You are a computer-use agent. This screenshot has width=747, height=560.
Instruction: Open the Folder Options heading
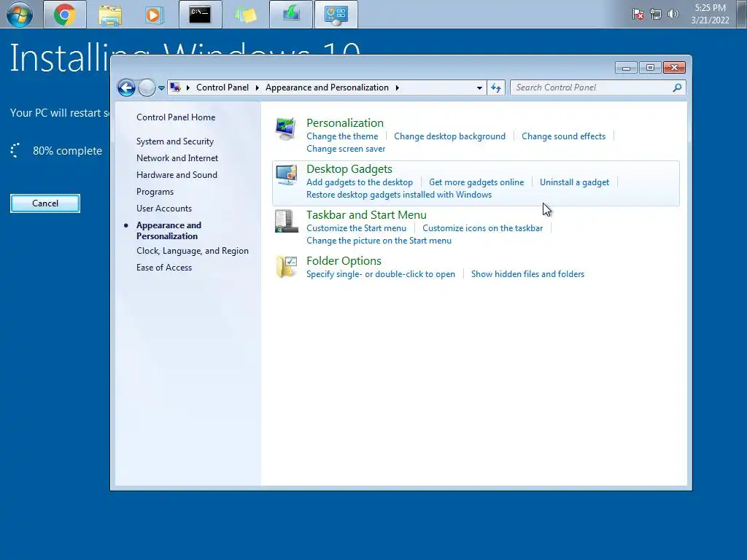coord(344,261)
